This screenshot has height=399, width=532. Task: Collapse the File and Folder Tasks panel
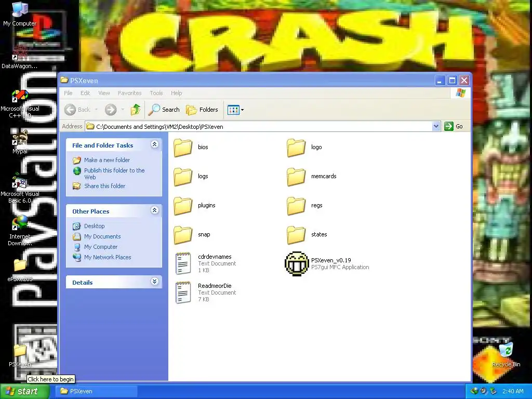pos(154,144)
